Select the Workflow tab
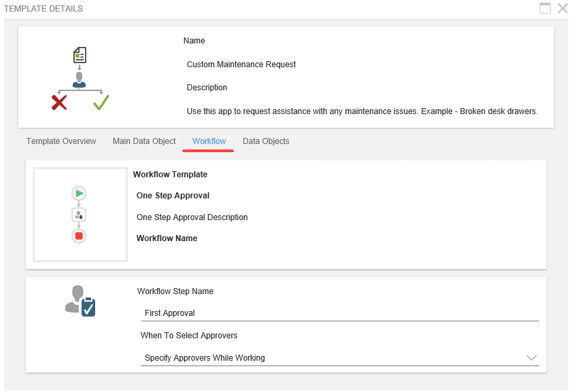Viewport: 573px width, 392px height. tap(209, 141)
